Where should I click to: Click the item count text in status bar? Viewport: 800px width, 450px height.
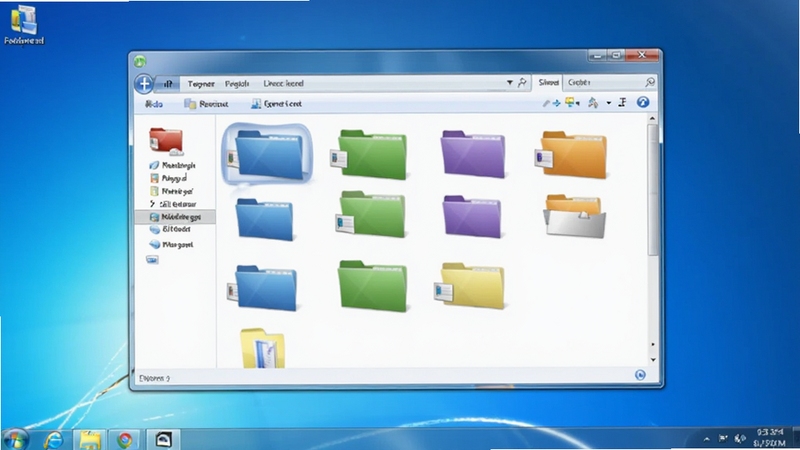click(x=155, y=378)
